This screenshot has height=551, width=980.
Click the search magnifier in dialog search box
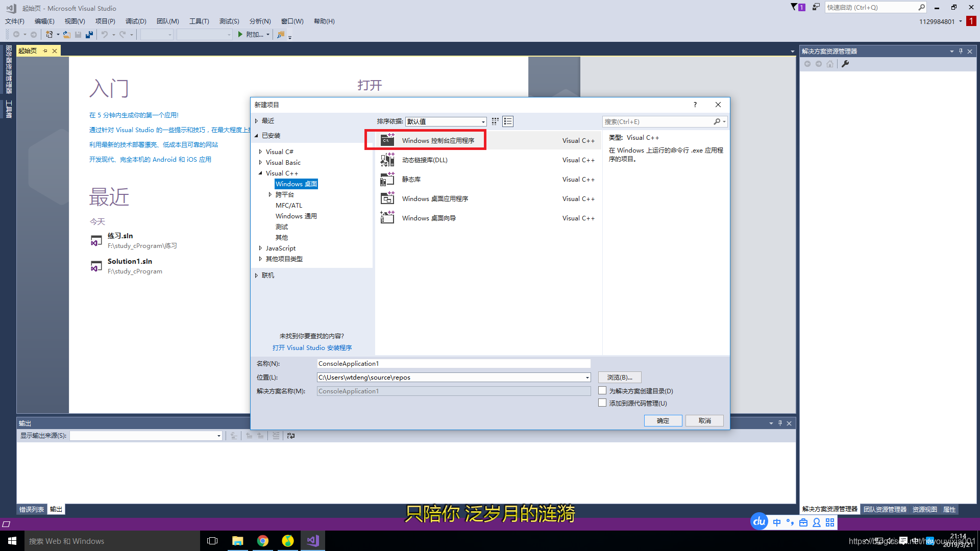717,121
